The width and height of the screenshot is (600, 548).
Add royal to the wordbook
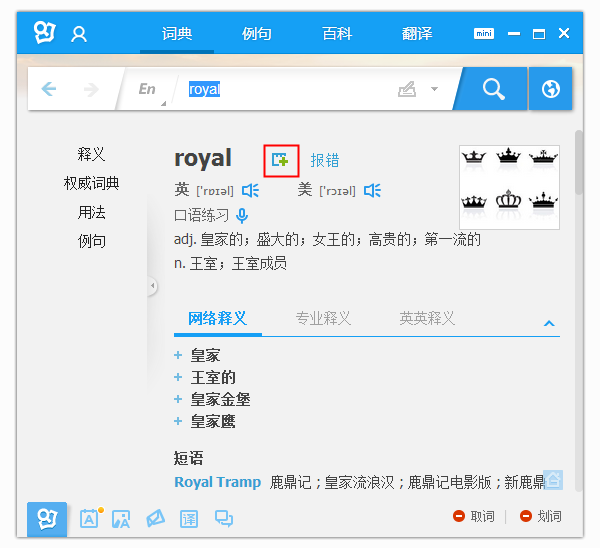[x=281, y=160]
